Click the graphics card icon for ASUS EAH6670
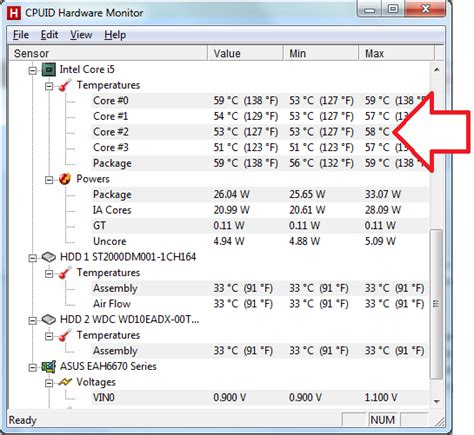This screenshot has height=435, width=474. click(x=48, y=367)
